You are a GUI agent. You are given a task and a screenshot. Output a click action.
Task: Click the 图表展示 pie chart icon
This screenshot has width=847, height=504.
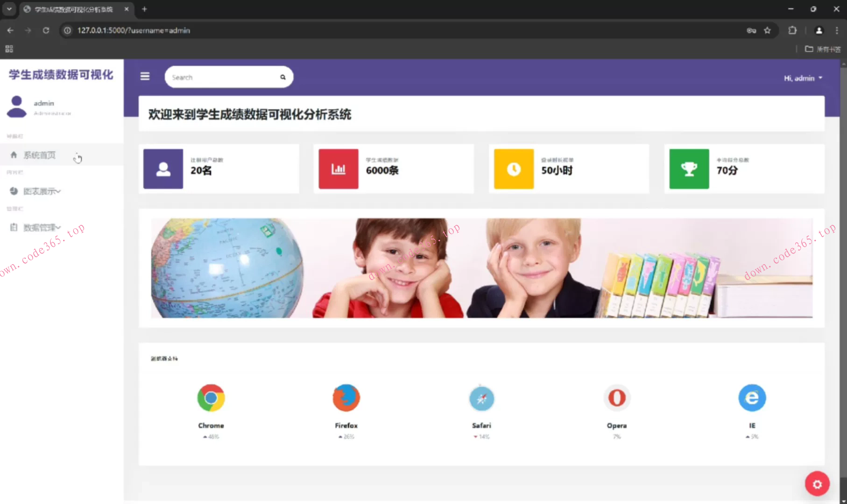(x=13, y=191)
